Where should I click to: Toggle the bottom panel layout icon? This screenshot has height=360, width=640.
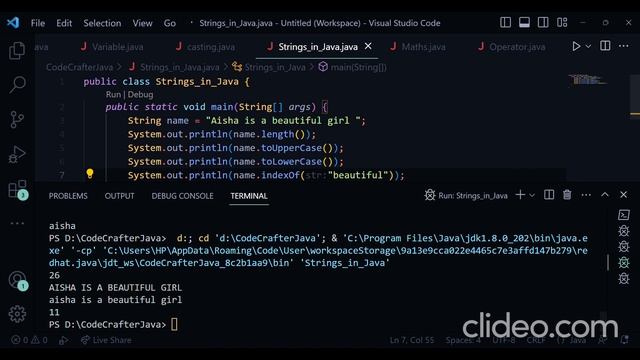[524, 22]
